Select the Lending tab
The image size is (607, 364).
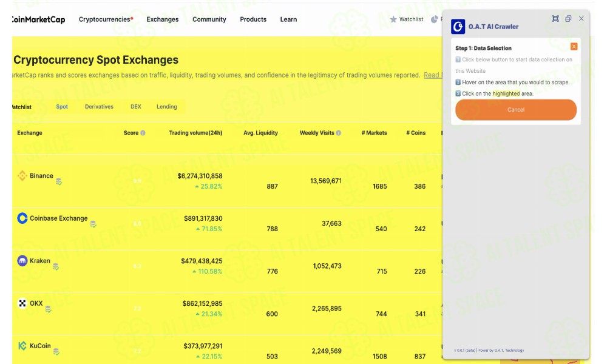click(x=167, y=107)
